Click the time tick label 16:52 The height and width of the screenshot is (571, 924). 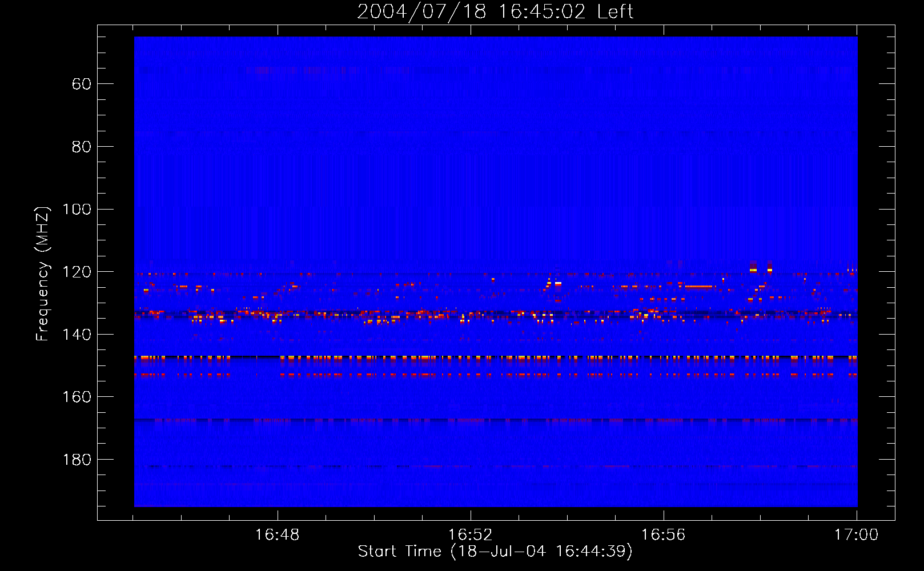[470, 535]
